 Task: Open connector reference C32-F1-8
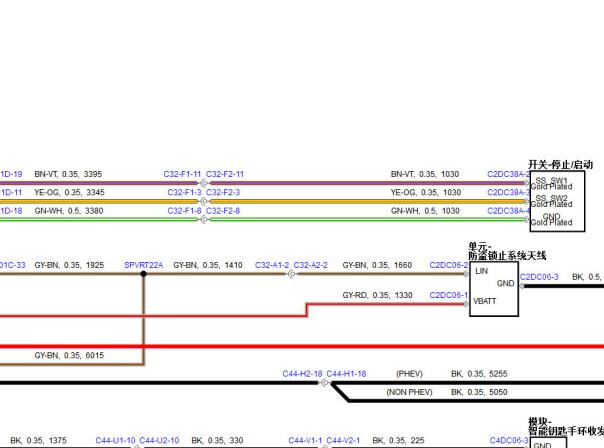(x=184, y=211)
